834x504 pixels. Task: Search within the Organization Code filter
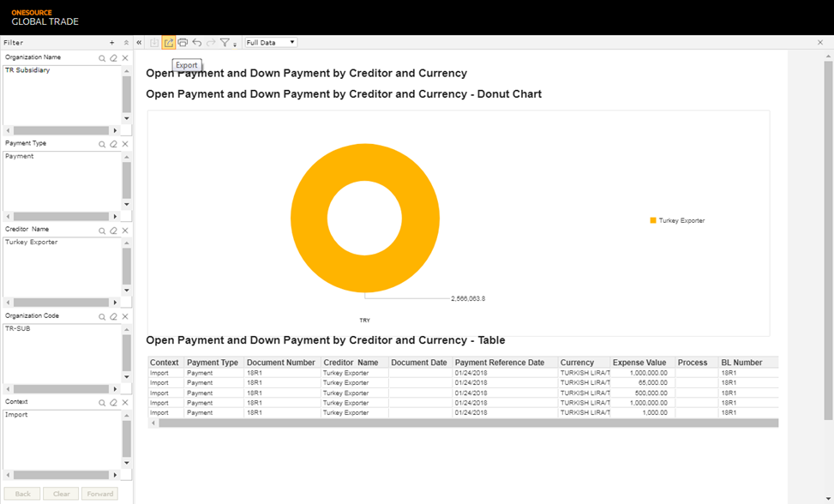[102, 317]
